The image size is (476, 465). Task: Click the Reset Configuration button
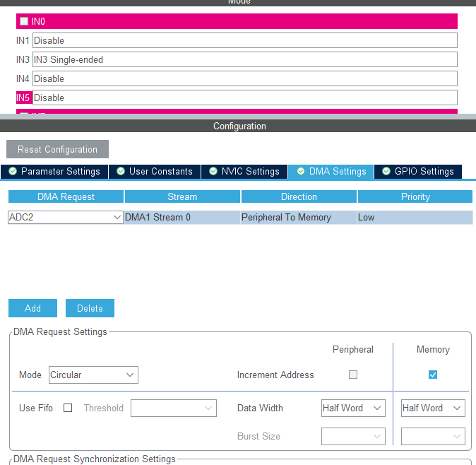pyautogui.click(x=57, y=149)
